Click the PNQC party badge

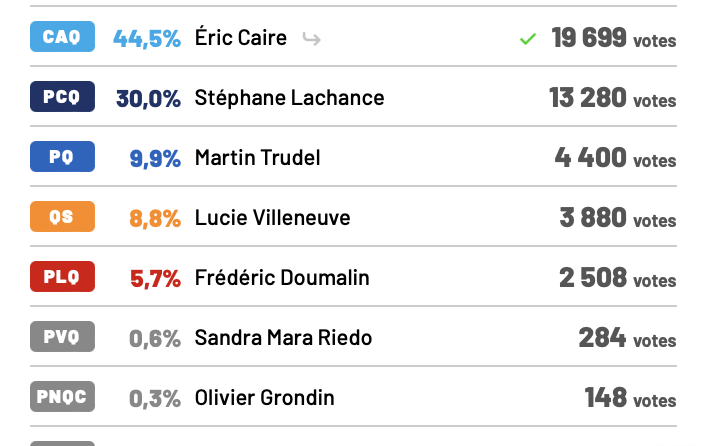click(x=62, y=396)
